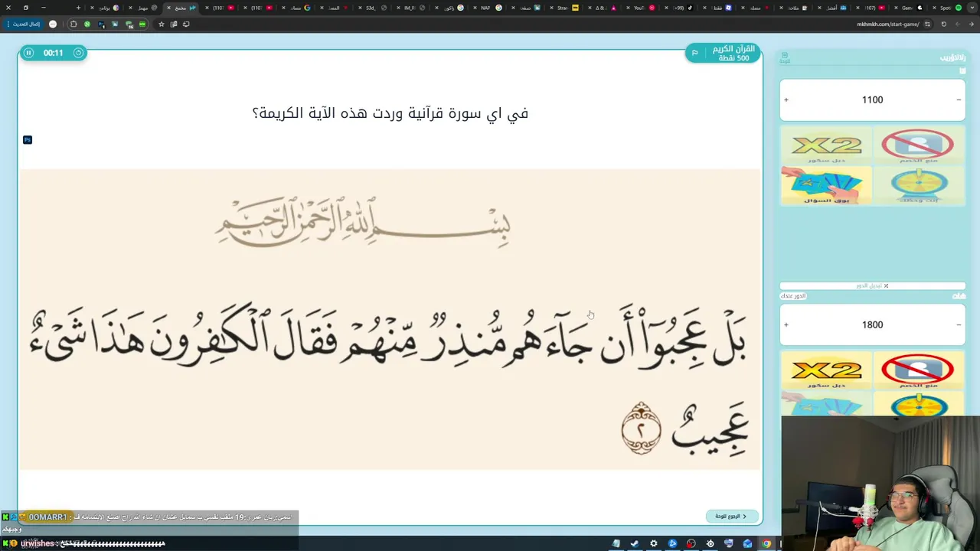Bookmark this page with the star icon
This screenshot has width=980, height=551.
162,24
